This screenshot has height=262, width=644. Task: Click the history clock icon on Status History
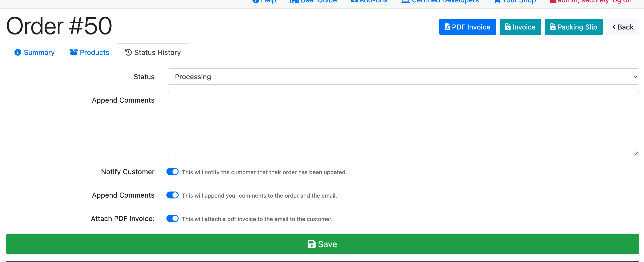(128, 52)
